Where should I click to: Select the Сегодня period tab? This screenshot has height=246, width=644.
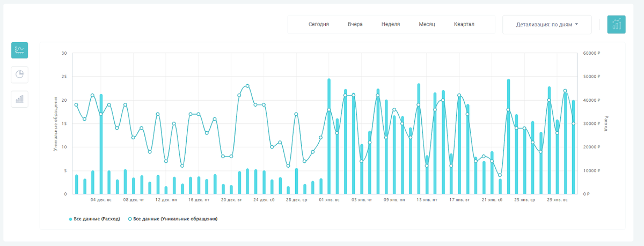tap(319, 24)
